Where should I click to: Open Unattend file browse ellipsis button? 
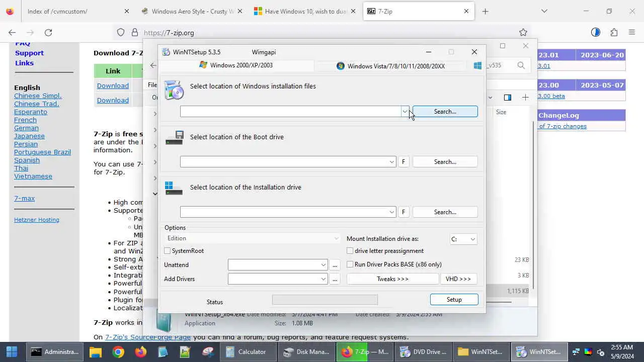[335, 265]
